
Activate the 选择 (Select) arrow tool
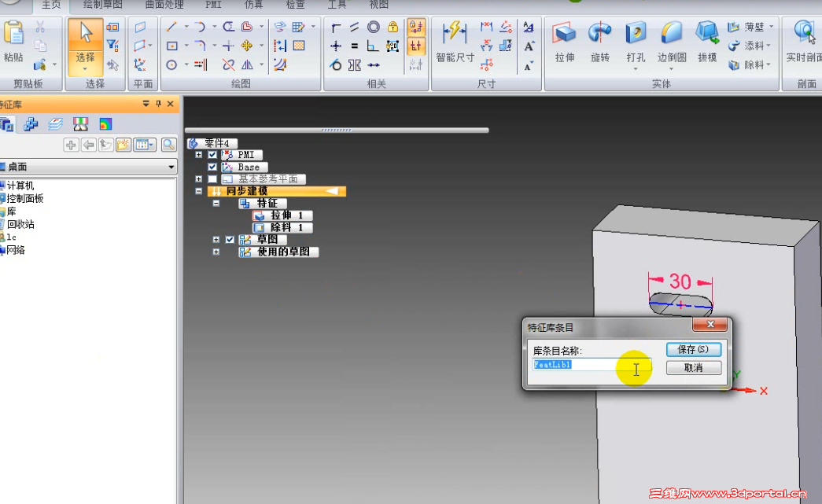[85, 46]
